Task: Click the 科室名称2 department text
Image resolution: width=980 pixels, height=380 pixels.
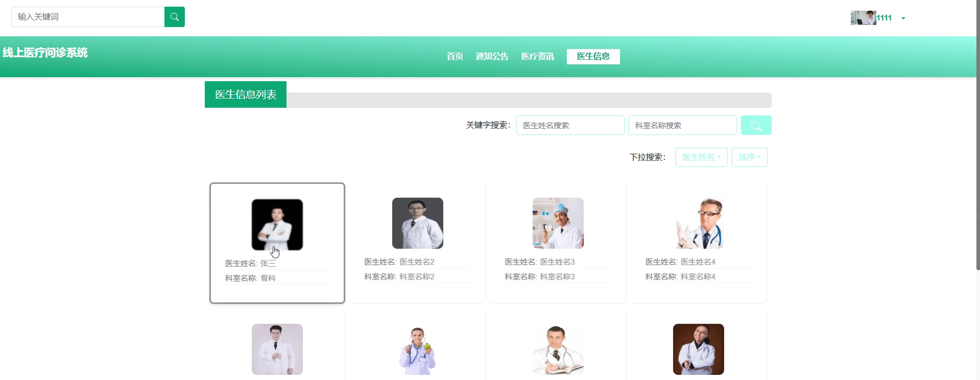Action: tap(417, 277)
